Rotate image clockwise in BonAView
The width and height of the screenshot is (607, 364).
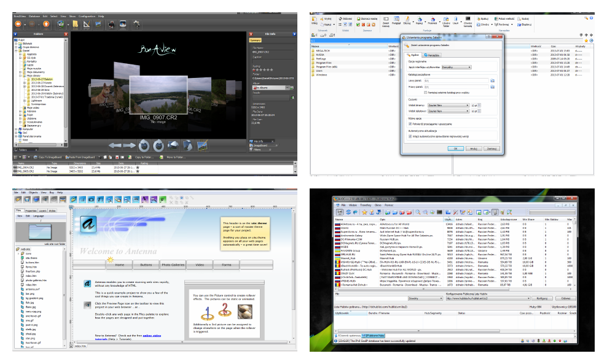pos(159,145)
